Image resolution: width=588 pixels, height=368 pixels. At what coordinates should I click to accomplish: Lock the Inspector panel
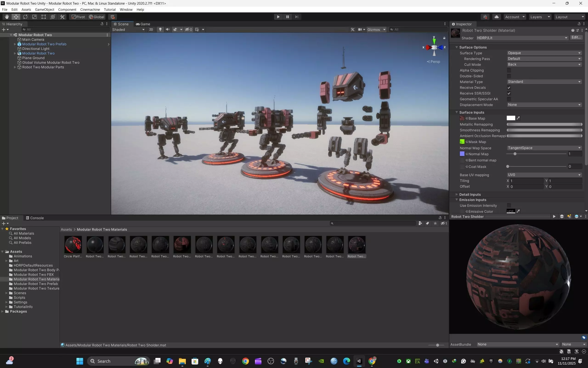click(579, 24)
